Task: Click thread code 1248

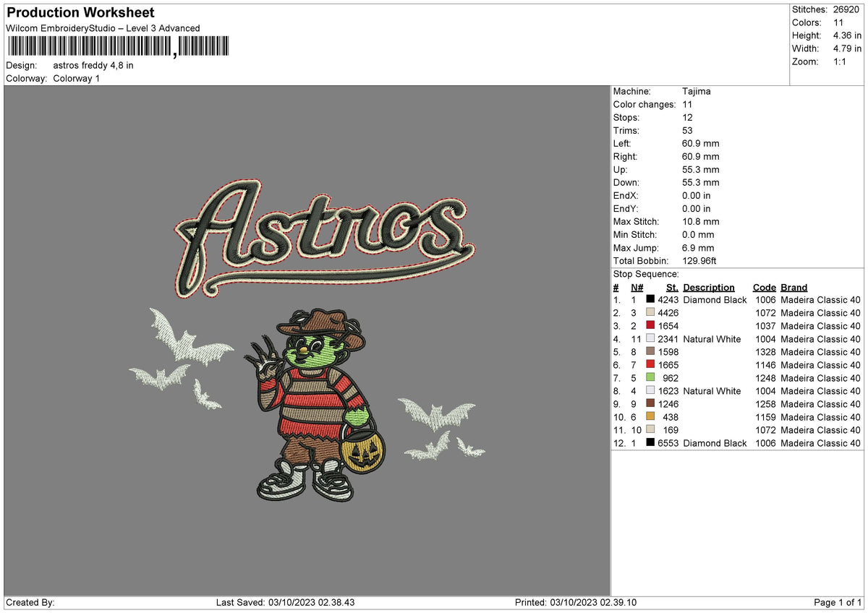Action: click(x=765, y=377)
